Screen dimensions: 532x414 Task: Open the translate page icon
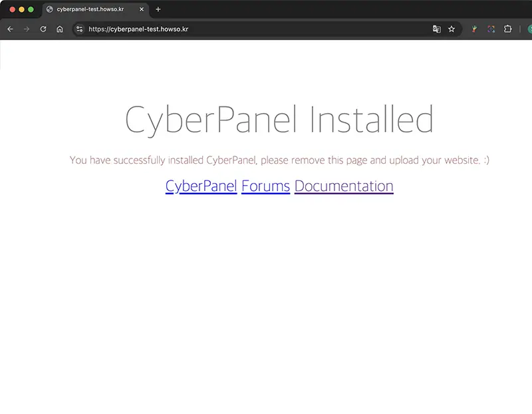click(x=437, y=29)
